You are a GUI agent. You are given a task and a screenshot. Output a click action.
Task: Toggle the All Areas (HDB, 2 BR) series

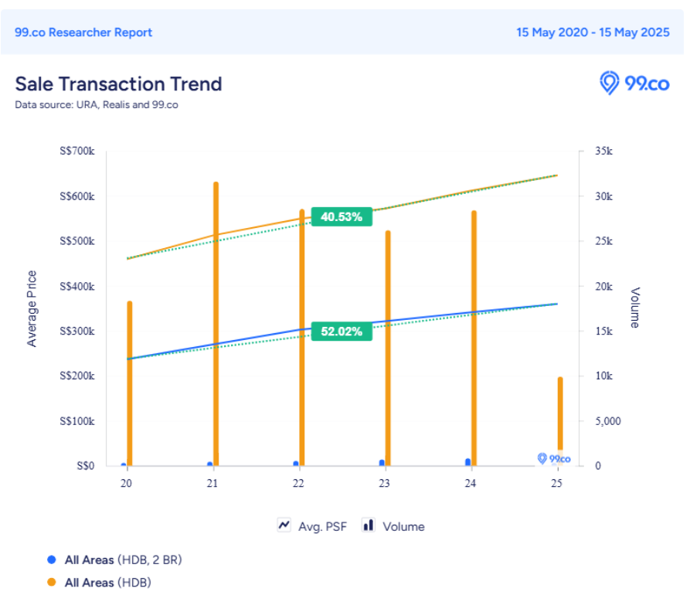click(x=123, y=559)
